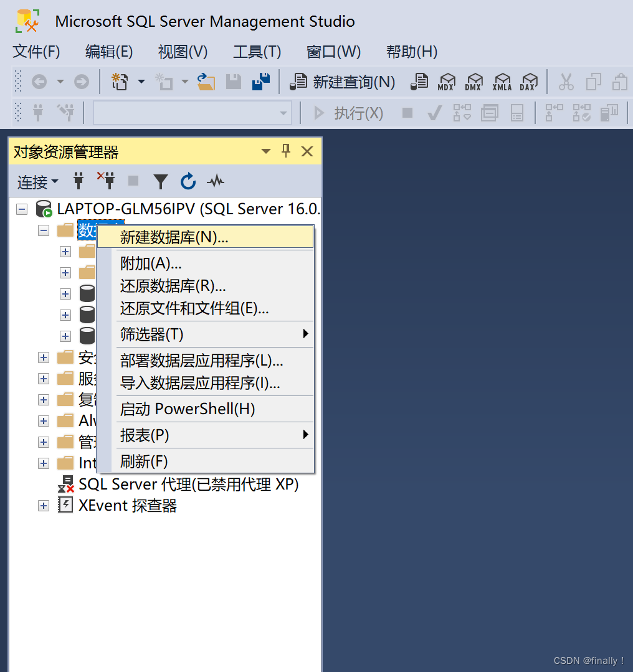This screenshot has width=633, height=672.
Task: Open the 窗口(W) menu
Action: 333,52
